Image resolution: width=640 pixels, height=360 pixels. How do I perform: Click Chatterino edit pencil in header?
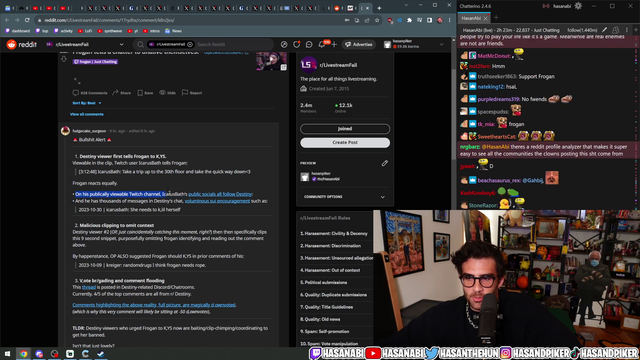604,30
